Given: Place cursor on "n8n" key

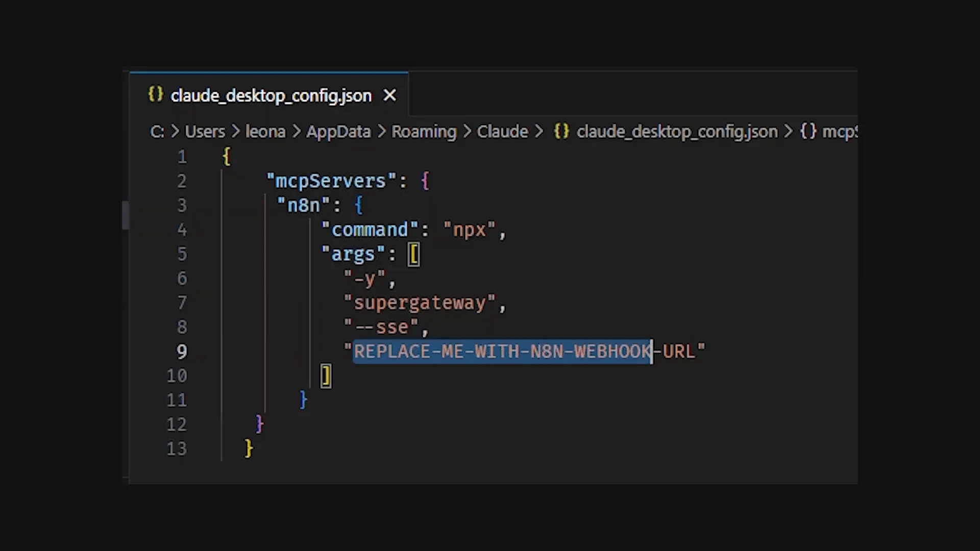Looking at the screenshot, I should [x=304, y=205].
